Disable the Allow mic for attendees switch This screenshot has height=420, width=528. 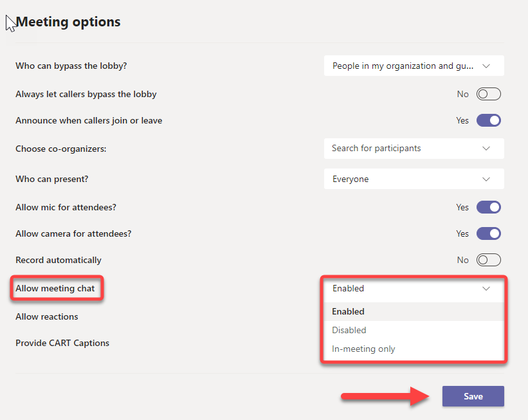click(488, 207)
